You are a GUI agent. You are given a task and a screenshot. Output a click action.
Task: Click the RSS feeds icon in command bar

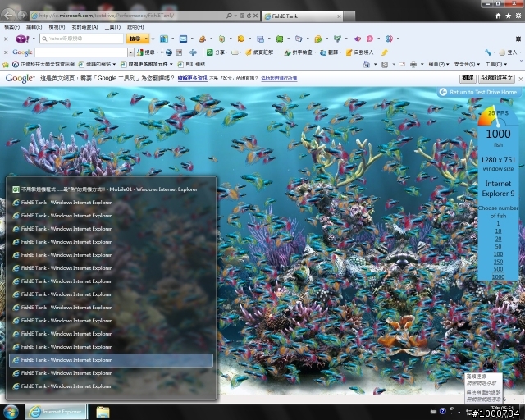tap(385, 64)
